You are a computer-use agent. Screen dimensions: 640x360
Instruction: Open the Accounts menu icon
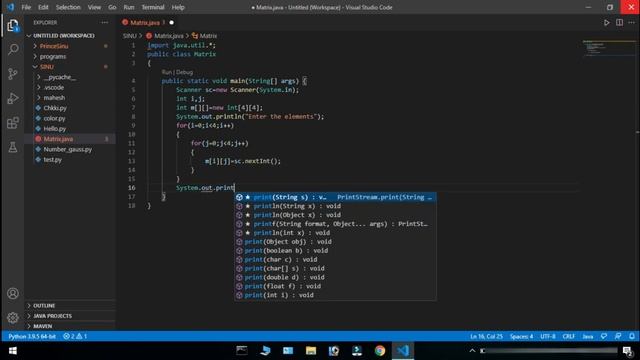point(13,293)
